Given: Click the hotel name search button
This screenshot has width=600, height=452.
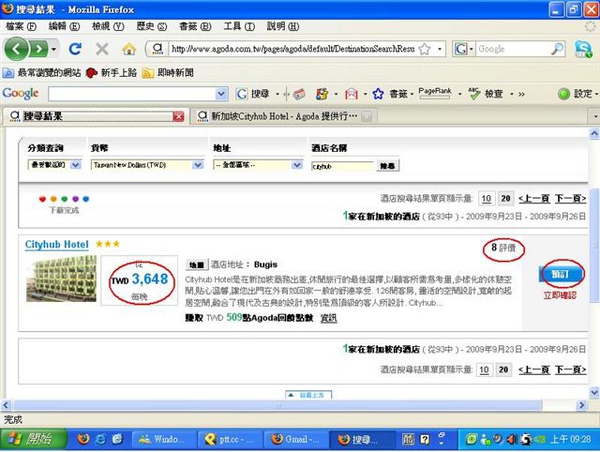Looking at the screenshot, I should (x=388, y=166).
